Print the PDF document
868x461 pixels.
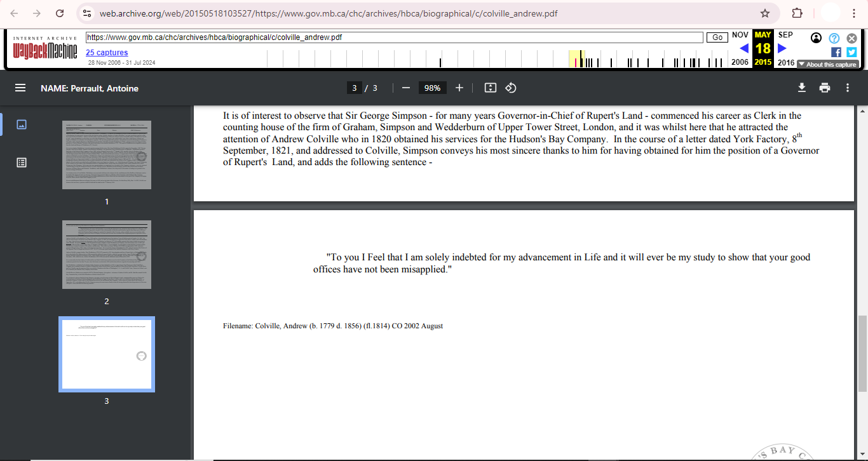(825, 88)
